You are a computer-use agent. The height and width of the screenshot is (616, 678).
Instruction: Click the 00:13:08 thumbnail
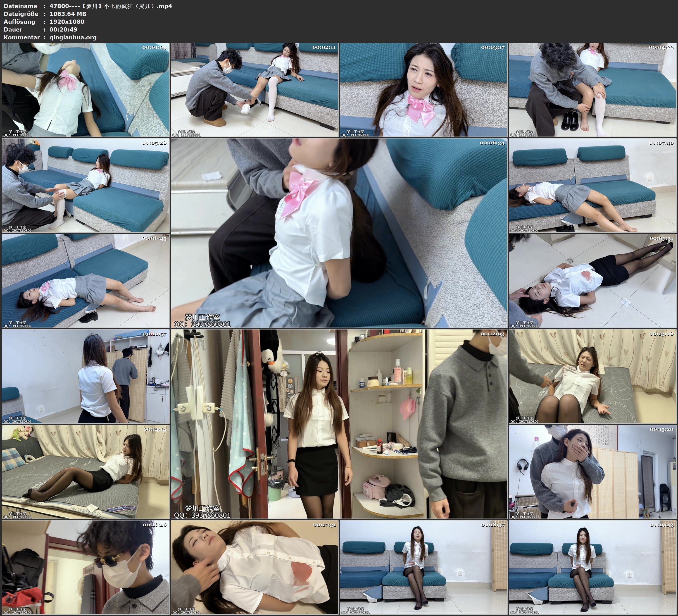(x=593, y=376)
